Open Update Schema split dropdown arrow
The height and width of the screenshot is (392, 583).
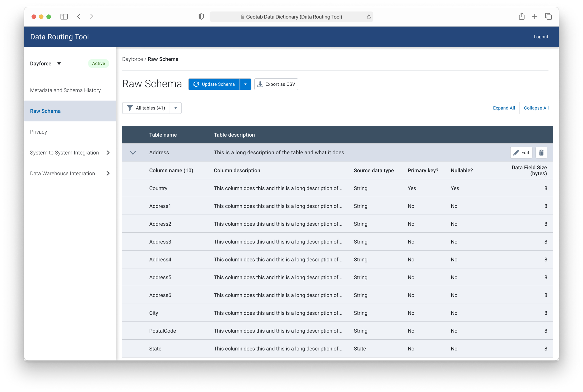coord(245,84)
